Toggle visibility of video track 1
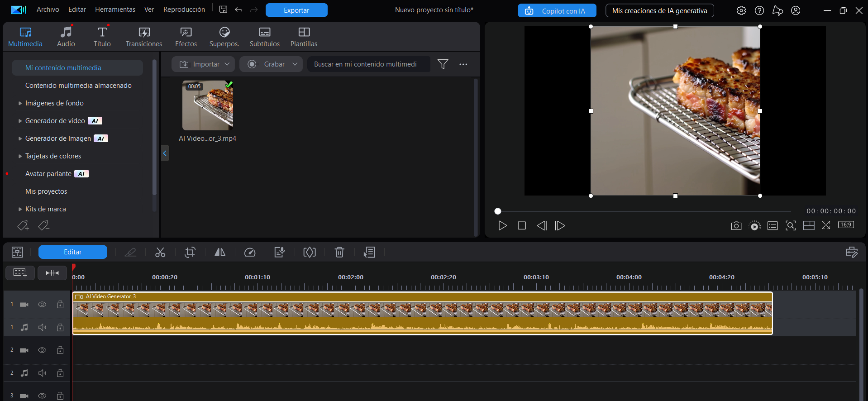Screen dimensions: 868x401 42,305
